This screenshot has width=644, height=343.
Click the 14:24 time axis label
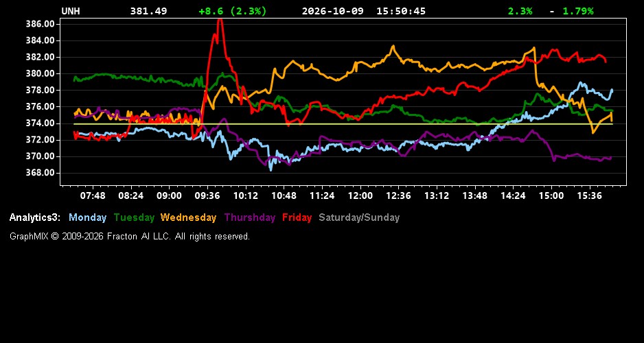513,196
